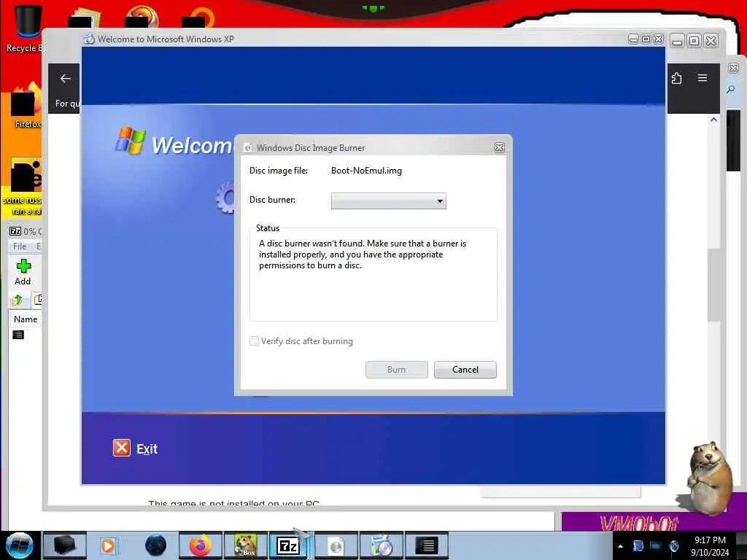Switch to 7-Zip in the taskbar
This screenshot has width=747, height=560.
click(289, 545)
